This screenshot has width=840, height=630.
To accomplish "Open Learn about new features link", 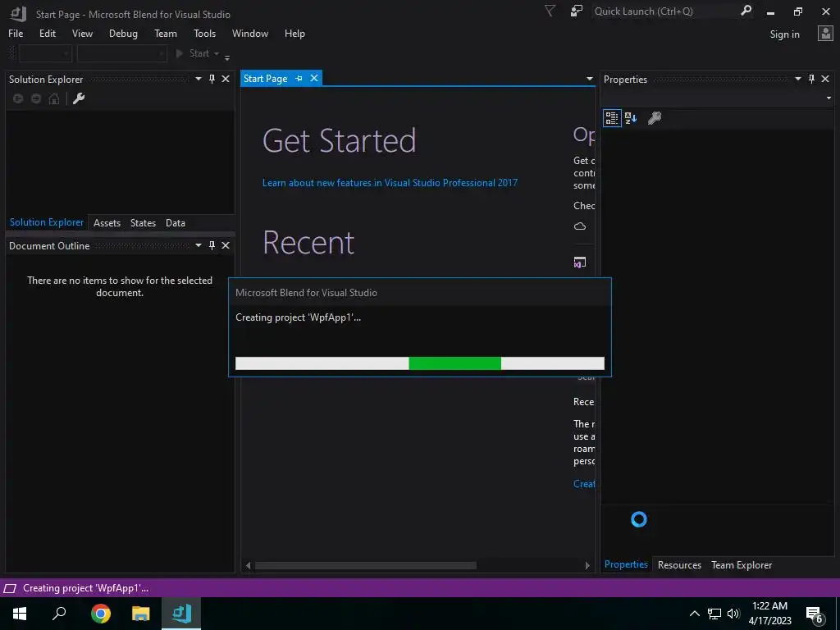I will [x=390, y=183].
